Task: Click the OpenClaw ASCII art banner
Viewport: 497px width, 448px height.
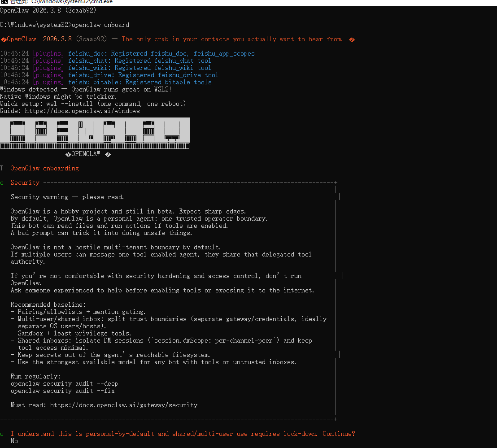Action: point(95,133)
